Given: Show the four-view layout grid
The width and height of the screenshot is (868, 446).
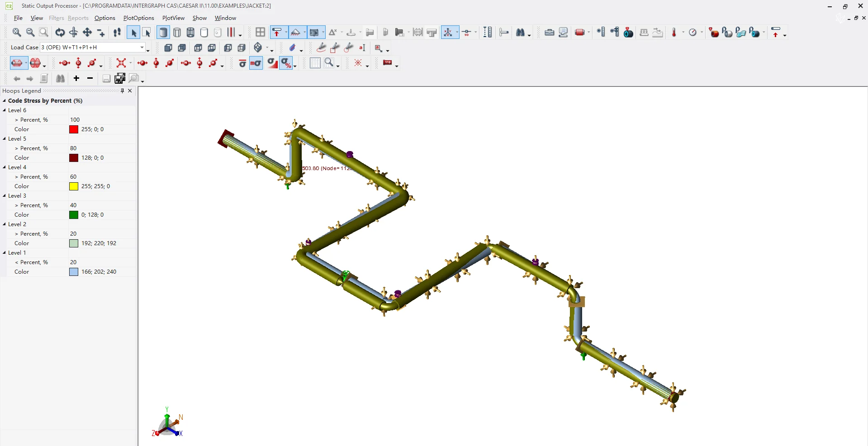Looking at the screenshot, I should point(260,32).
